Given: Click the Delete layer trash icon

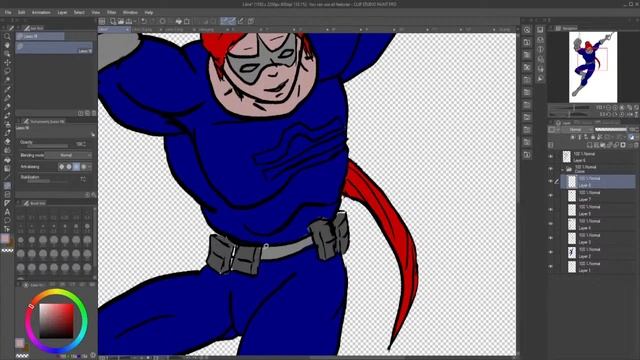Looking at the screenshot, I should (636, 145).
